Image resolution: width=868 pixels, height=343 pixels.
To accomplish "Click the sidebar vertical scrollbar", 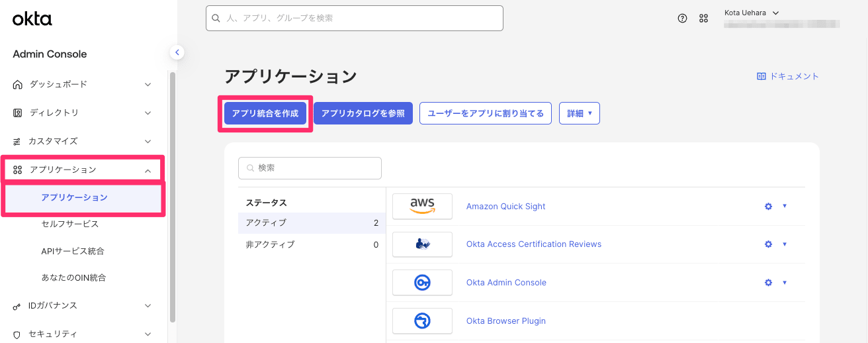I will click(x=173, y=197).
